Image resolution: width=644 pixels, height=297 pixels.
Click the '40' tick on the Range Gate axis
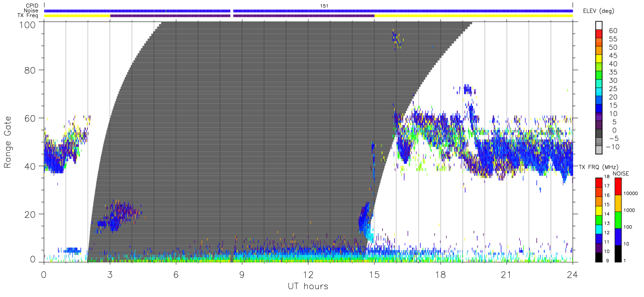pos(30,166)
